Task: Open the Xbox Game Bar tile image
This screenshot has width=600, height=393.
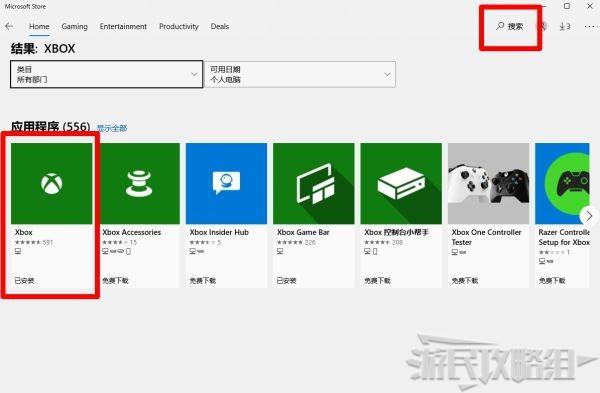Action: click(313, 183)
